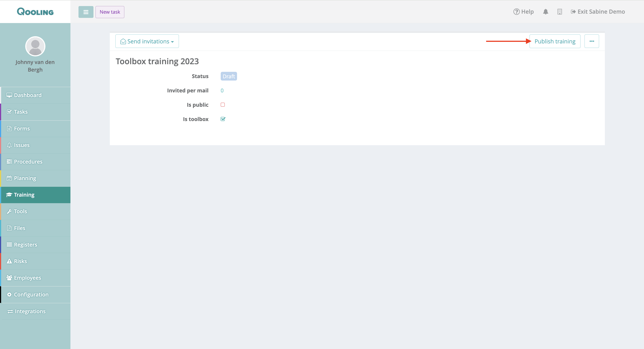The image size is (644, 349).
Task: Enable the Is public checkbox
Action: [x=222, y=105]
